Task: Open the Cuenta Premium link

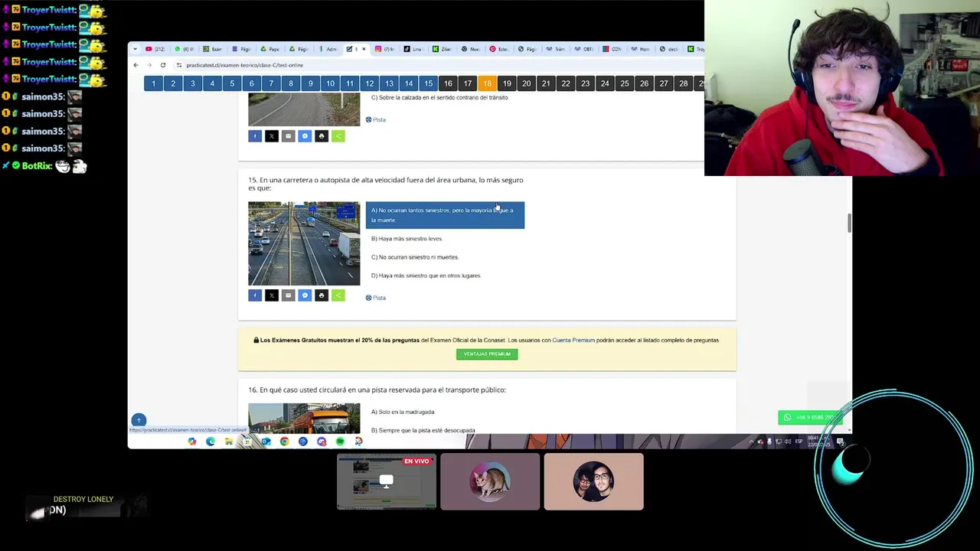Action: (x=573, y=340)
